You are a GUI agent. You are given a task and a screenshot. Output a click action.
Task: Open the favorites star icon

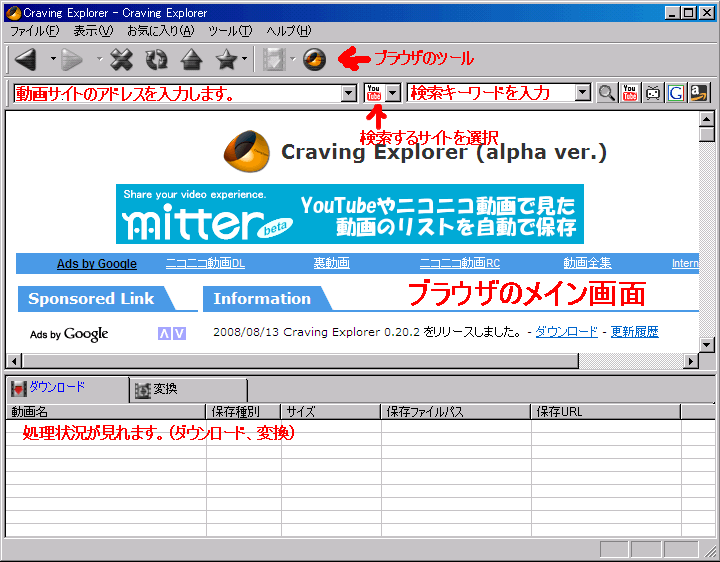point(227,60)
